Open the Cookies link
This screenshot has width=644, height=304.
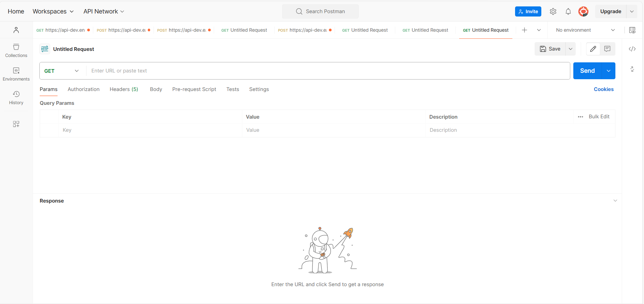coord(603,89)
